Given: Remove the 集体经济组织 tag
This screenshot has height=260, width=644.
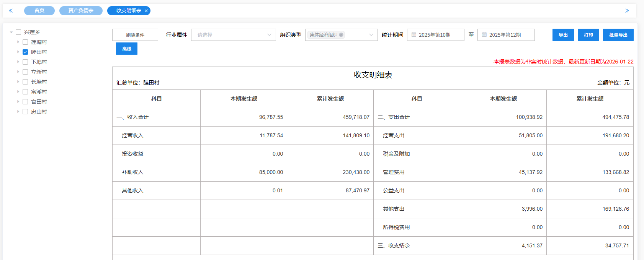Looking at the screenshot, I should tap(341, 35).
